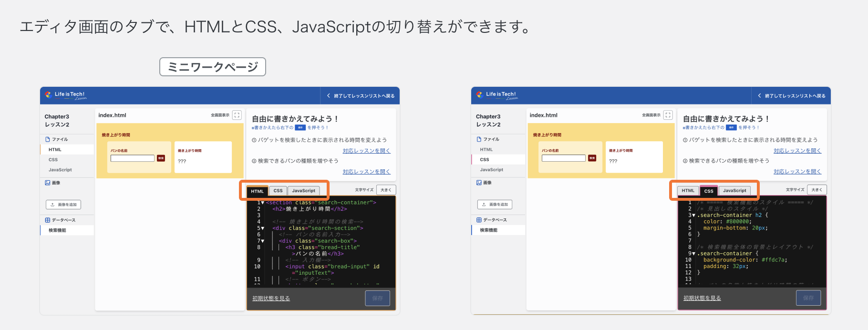The height and width of the screenshot is (330, 868).
Task: Click ファイル file icon in CSS-view screenshot
Action: click(479, 139)
